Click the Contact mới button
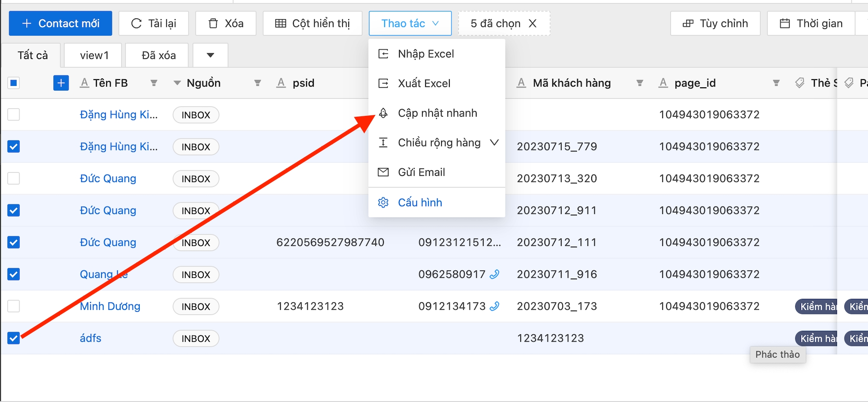Image resolution: width=868 pixels, height=402 pixels. [61, 23]
